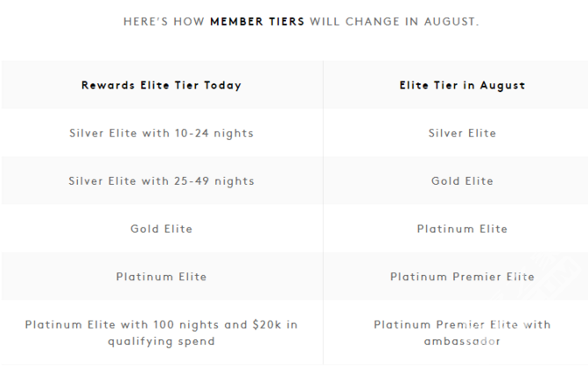Click the vertical divider between table columns
The image size is (588, 374).
323,213
